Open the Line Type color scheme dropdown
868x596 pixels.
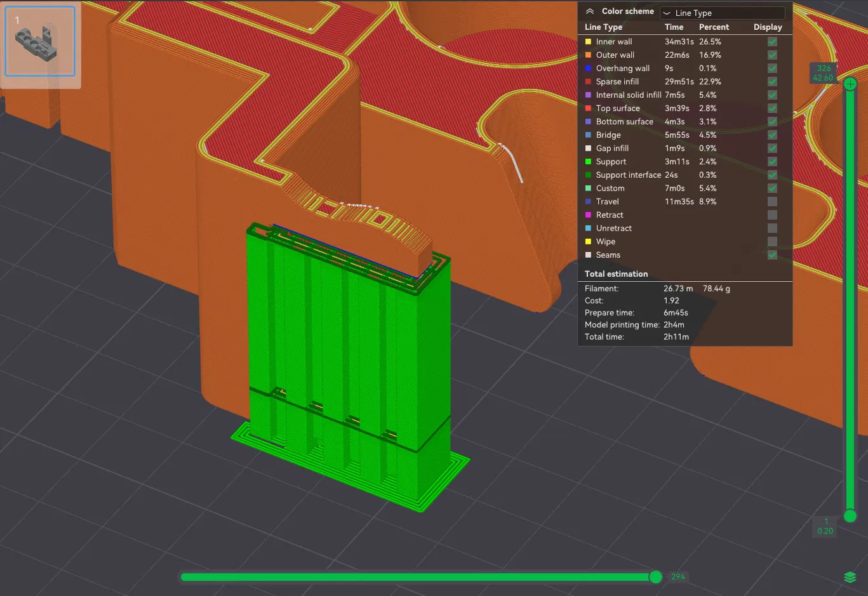coord(723,13)
